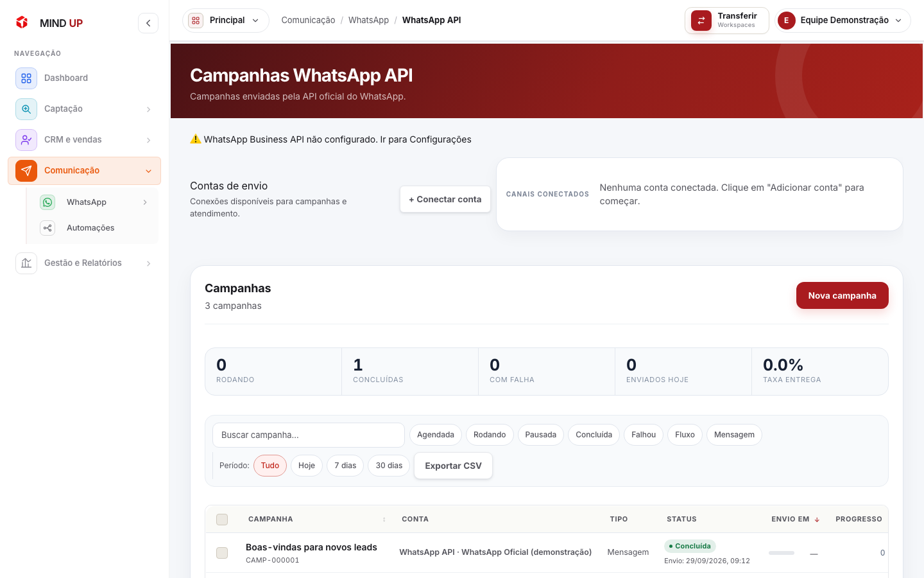Click the Concluídas stat card
The height and width of the screenshot is (578, 924).
410,371
